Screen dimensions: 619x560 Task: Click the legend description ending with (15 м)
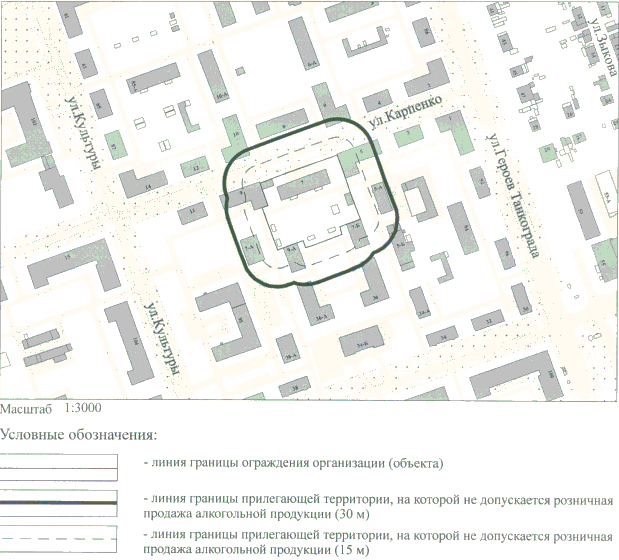[379, 543]
